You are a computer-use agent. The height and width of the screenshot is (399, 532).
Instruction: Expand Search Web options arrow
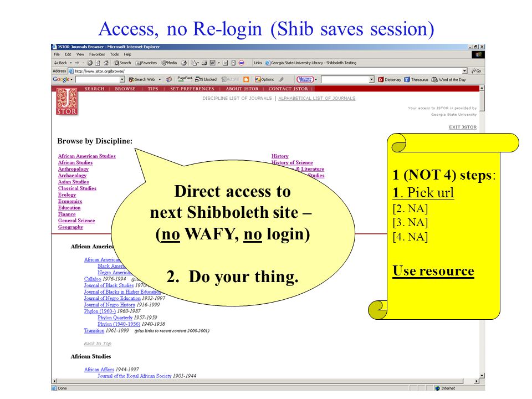[160, 79]
